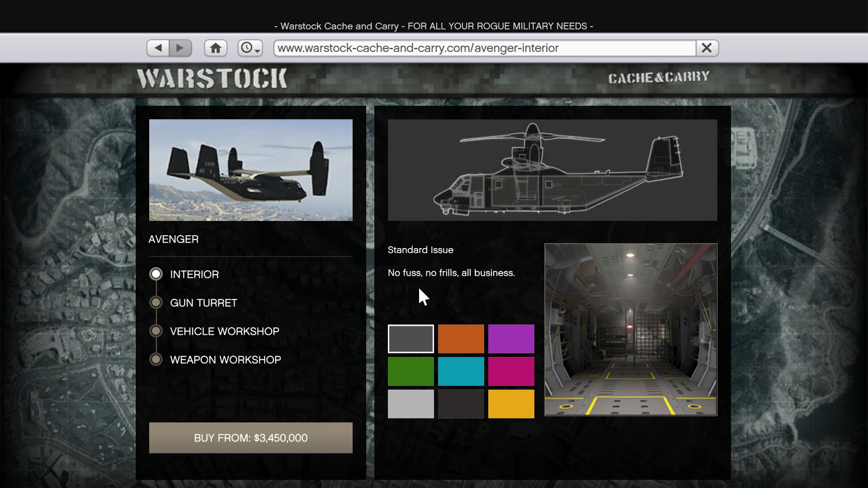Viewport: 868px width, 488px height.
Task: Choose the orange interior color swatch
Action: click(461, 339)
